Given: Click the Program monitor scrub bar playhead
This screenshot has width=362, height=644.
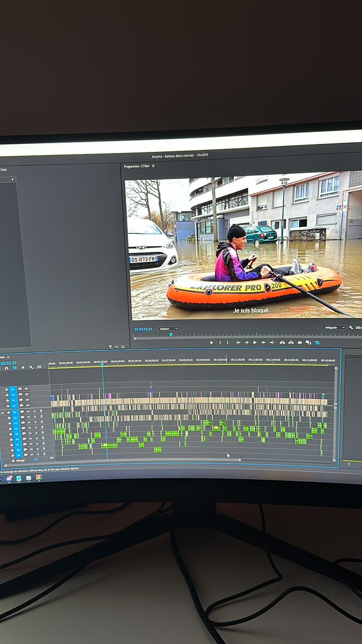Looking at the screenshot, I should click(x=171, y=334).
